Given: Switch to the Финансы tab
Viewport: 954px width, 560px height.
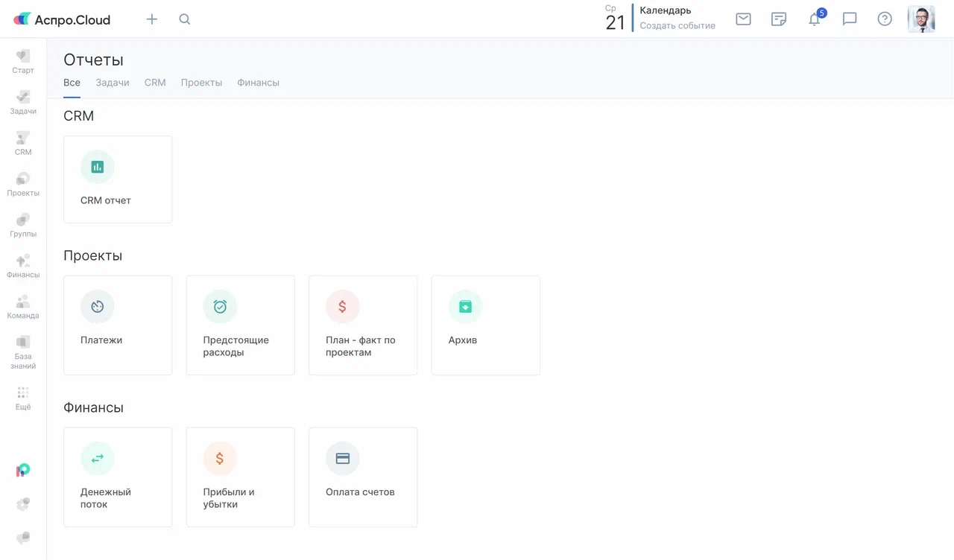Looking at the screenshot, I should [x=258, y=83].
